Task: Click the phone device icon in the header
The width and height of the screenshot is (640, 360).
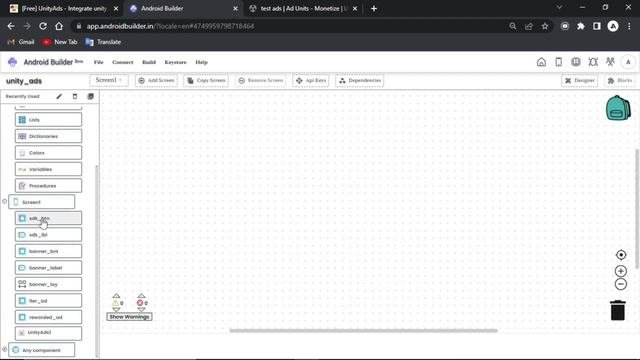Action: (x=558, y=62)
